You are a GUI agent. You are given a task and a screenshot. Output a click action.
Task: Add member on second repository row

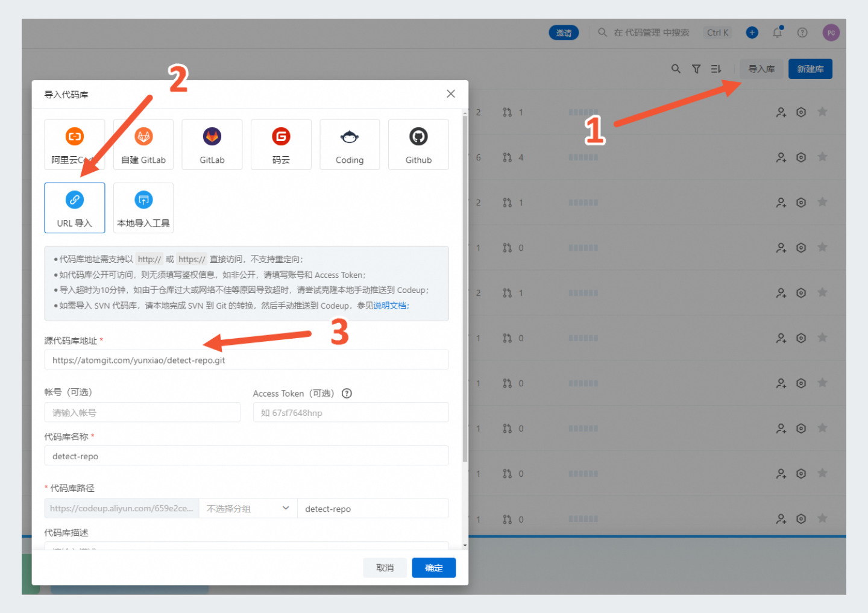781,157
